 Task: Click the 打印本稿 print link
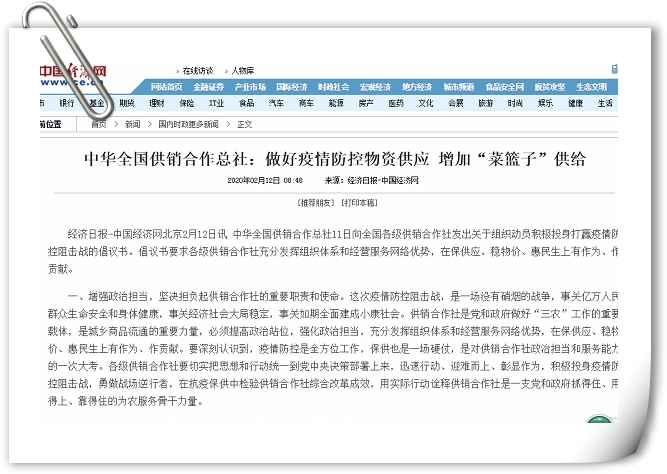click(x=359, y=203)
